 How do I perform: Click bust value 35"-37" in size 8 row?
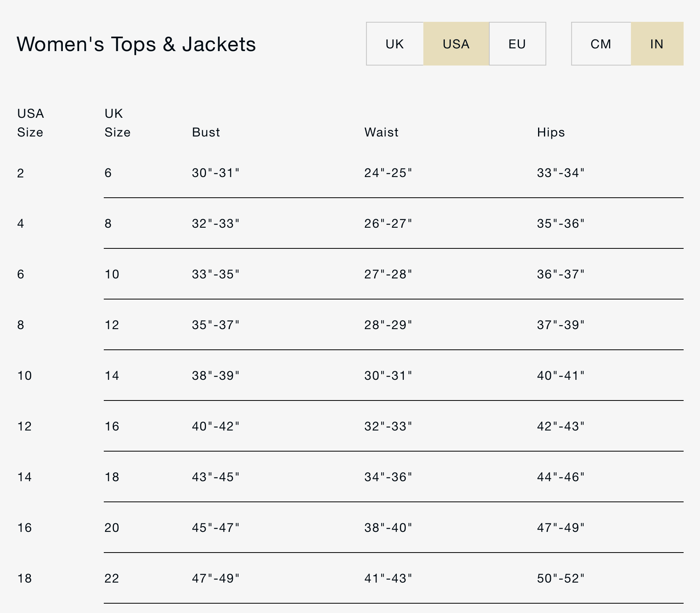[x=215, y=325]
